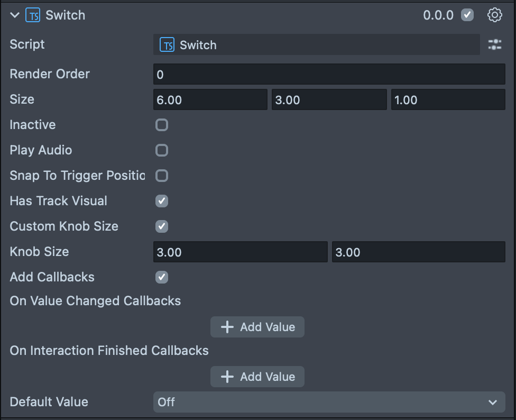Uncheck Has Track Visual
The width and height of the screenshot is (516, 420).
tap(162, 201)
